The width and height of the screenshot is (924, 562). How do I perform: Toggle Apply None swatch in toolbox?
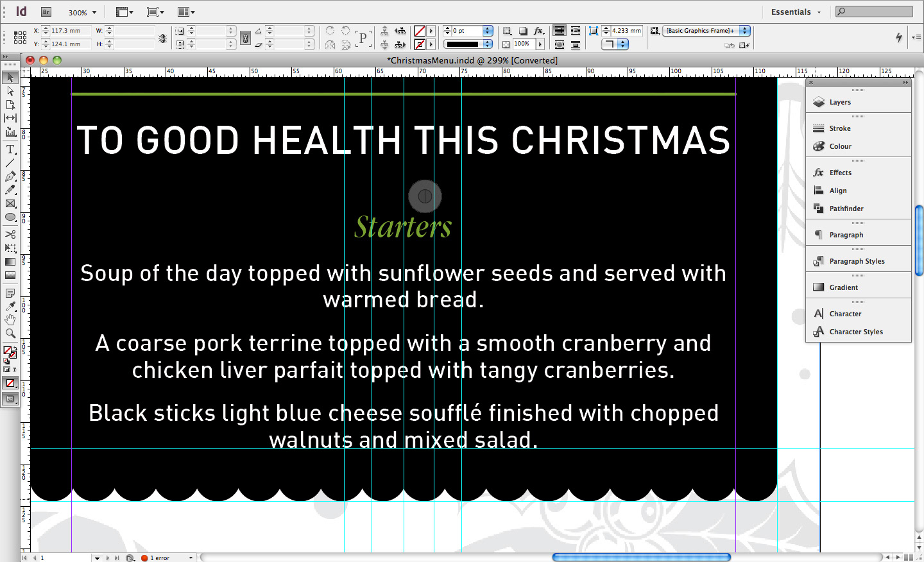coord(10,383)
